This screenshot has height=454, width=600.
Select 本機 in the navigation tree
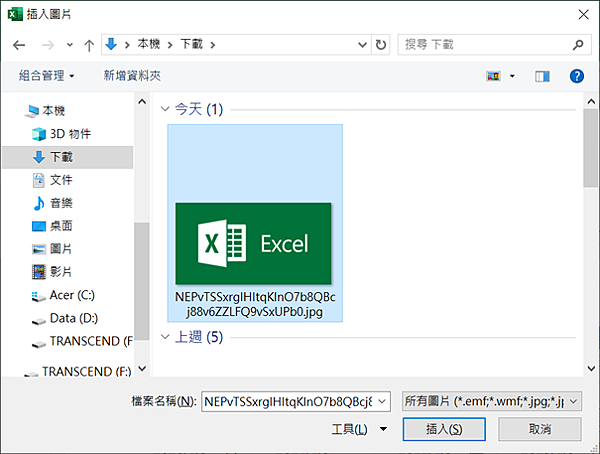coord(53,111)
